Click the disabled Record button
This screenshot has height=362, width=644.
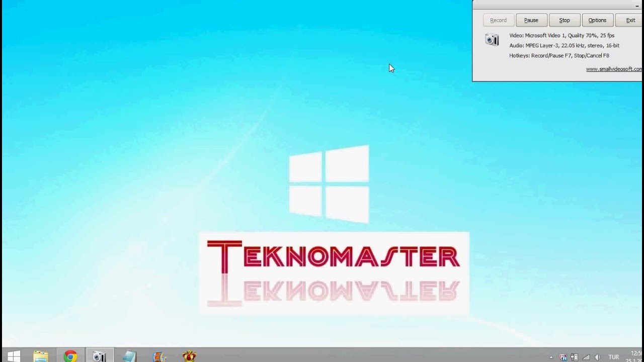click(x=499, y=20)
